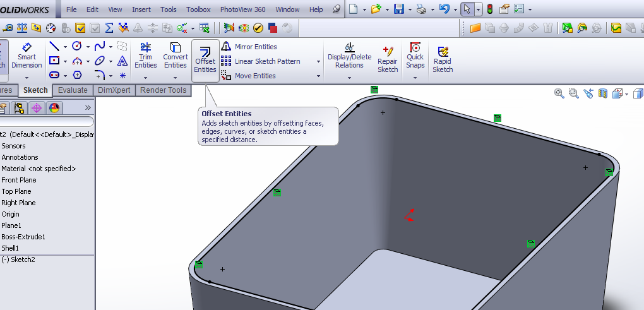Click the Repair Sketch tool
The width and height of the screenshot is (644, 310).
click(x=388, y=59)
